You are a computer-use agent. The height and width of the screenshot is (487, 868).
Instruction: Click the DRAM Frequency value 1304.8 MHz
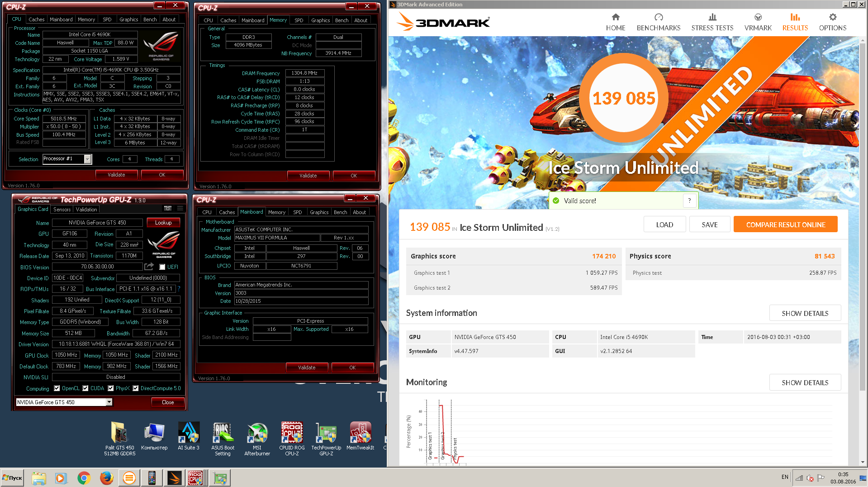pyautogui.click(x=304, y=73)
